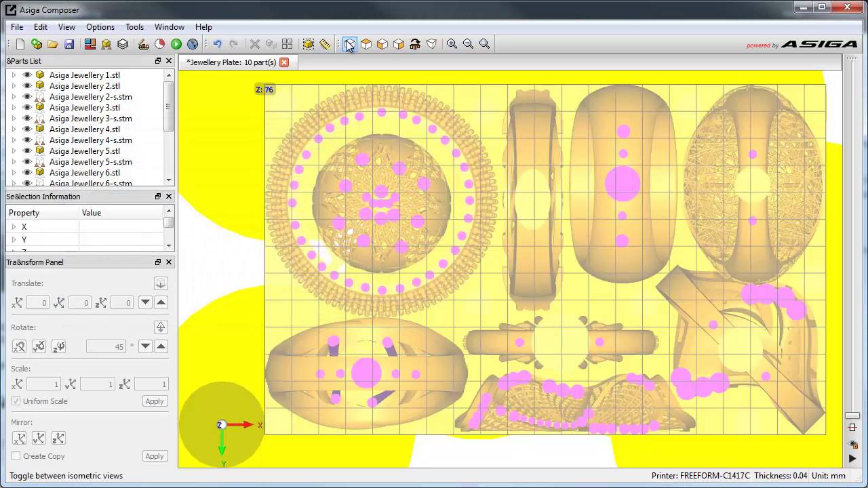Screen dimensions: 868x488
Task: Close the Jewellery Plate tab
Action: [284, 62]
